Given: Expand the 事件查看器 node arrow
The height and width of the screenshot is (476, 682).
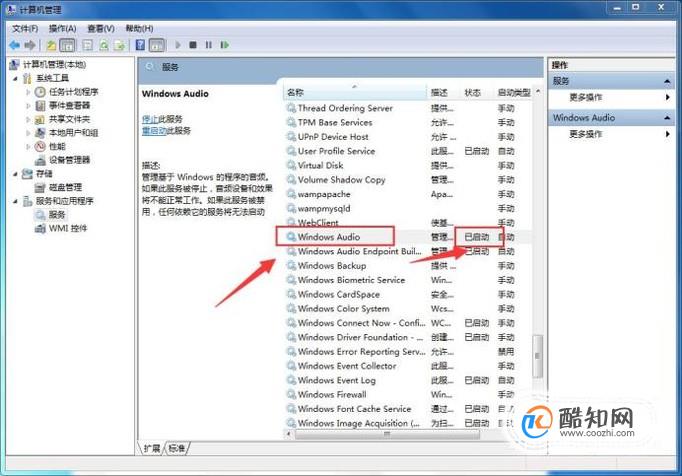Looking at the screenshot, I should click(x=28, y=105).
